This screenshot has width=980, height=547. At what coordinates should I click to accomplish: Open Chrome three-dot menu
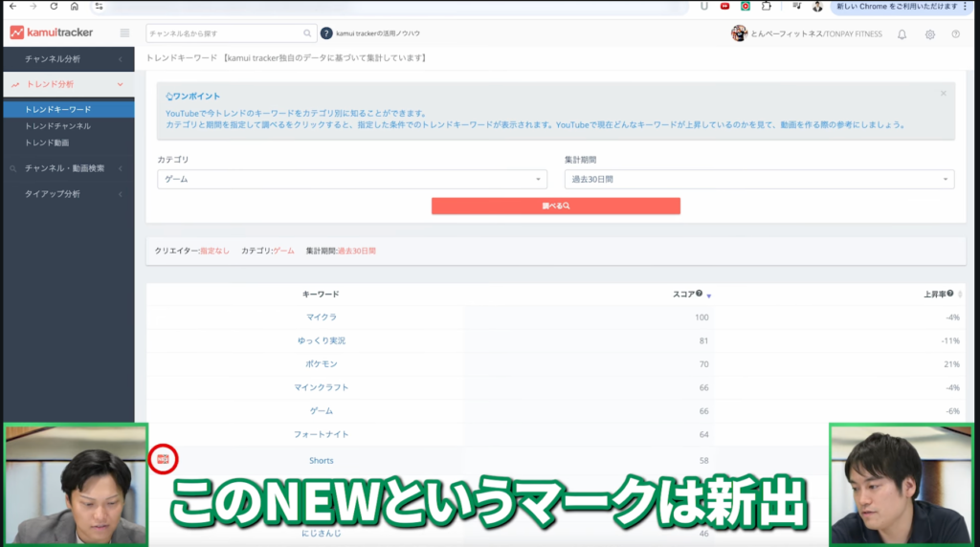[x=965, y=7]
